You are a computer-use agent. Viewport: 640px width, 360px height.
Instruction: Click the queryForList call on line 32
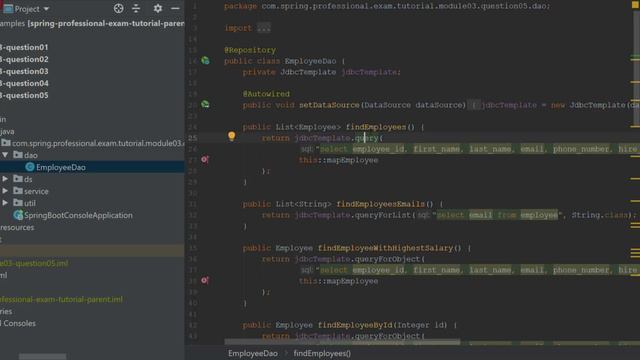coord(384,215)
